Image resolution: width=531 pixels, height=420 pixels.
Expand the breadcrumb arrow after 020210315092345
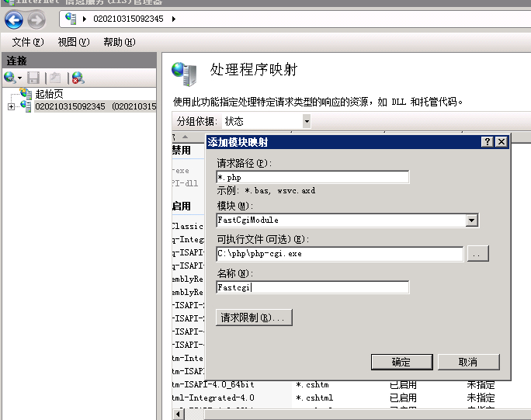coord(173,19)
